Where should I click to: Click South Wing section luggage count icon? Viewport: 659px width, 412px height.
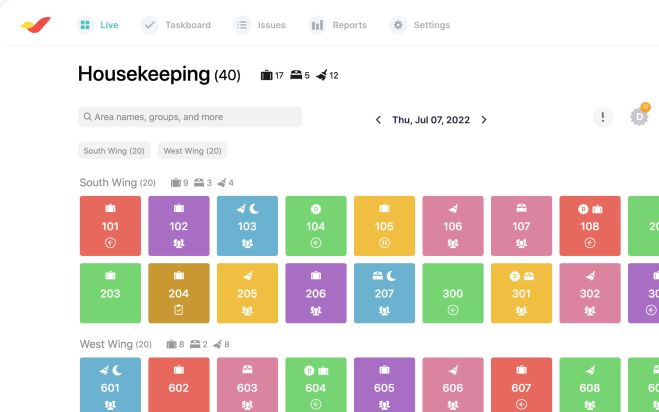(176, 182)
